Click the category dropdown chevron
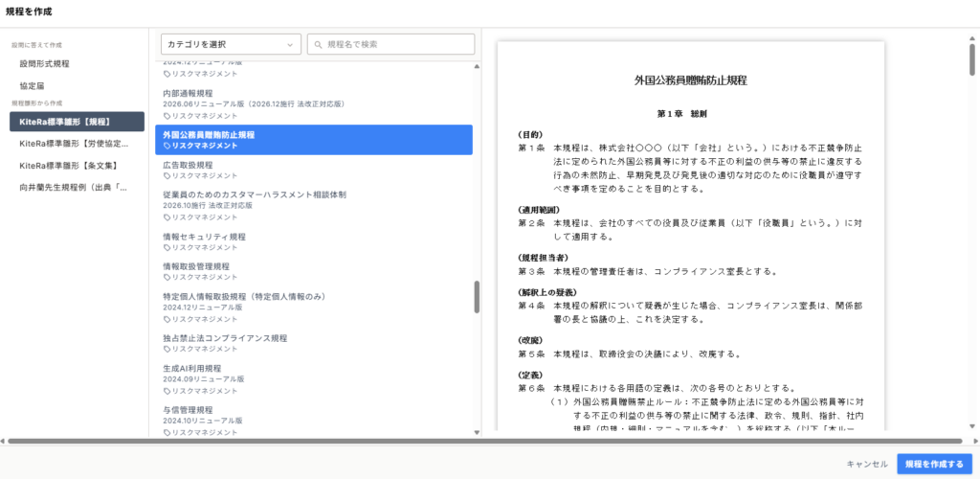Viewport: 980px width, 479px height. click(x=289, y=45)
